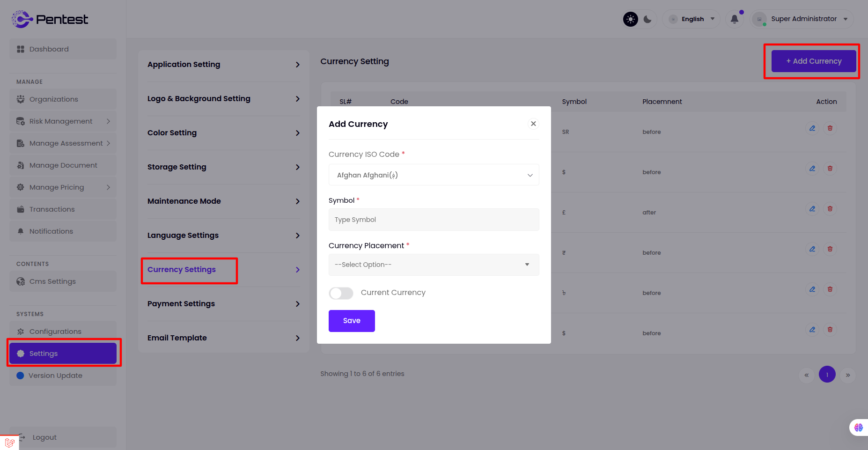Image resolution: width=868 pixels, height=450 pixels.
Task: Close the Add Currency dialog
Action: point(533,124)
